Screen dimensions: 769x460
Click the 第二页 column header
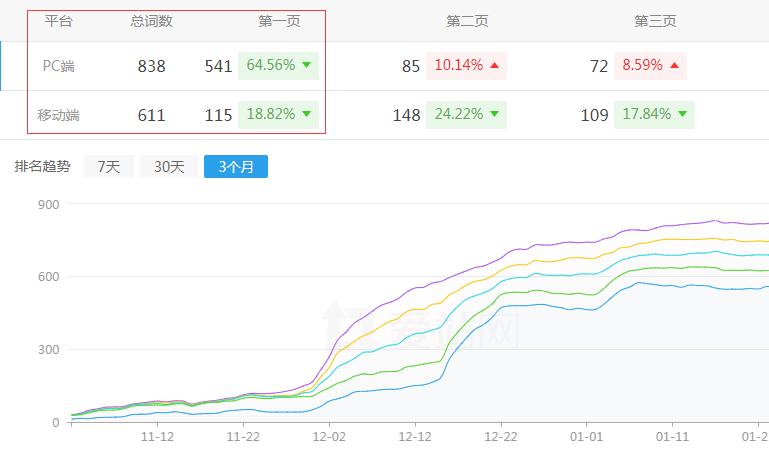pos(467,21)
